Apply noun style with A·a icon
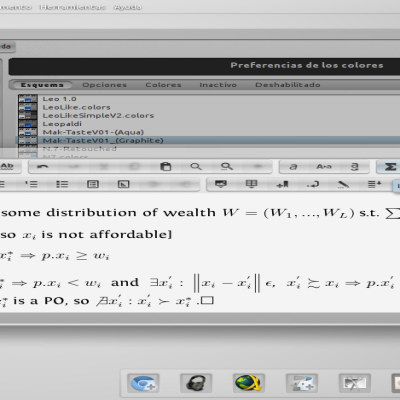400x400 pixels. click(324, 166)
